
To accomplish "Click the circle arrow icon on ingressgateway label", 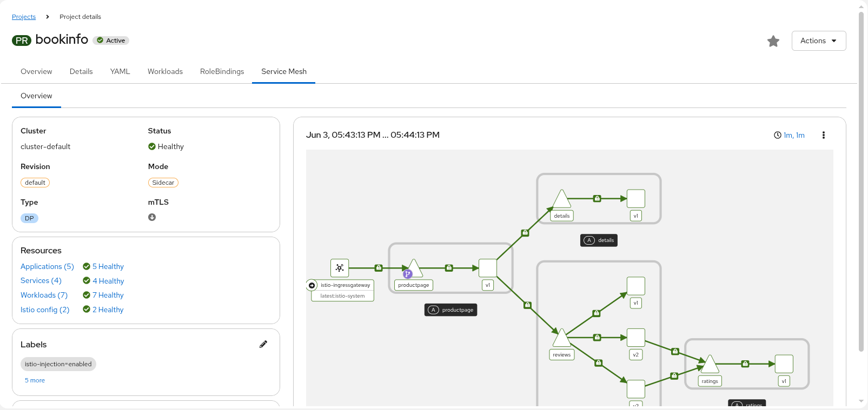I will coord(312,285).
